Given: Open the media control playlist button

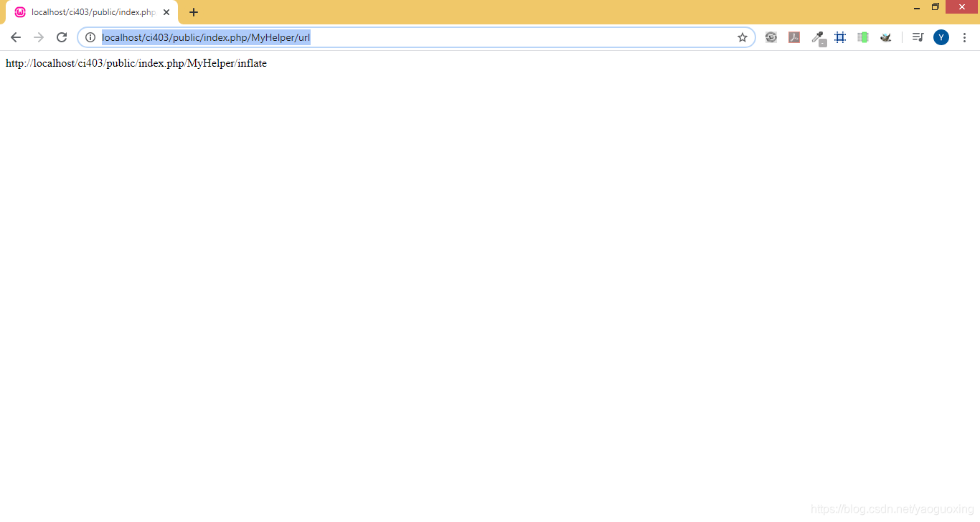Looking at the screenshot, I should point(918,37).
